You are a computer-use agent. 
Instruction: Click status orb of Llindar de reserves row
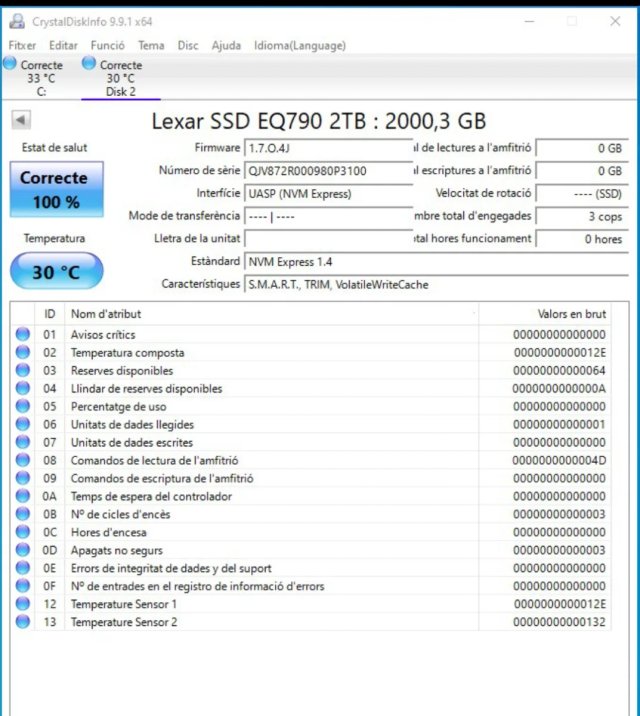[x=23, y=388]
